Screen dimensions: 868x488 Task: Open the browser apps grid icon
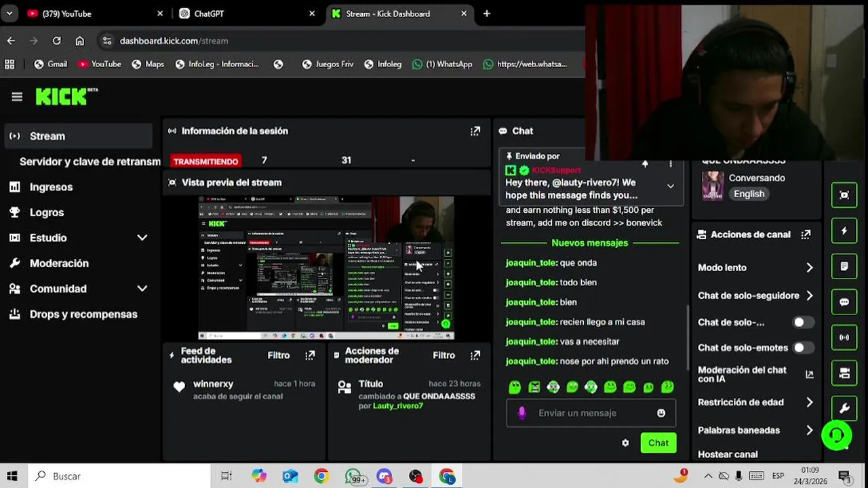coord(9,64)
